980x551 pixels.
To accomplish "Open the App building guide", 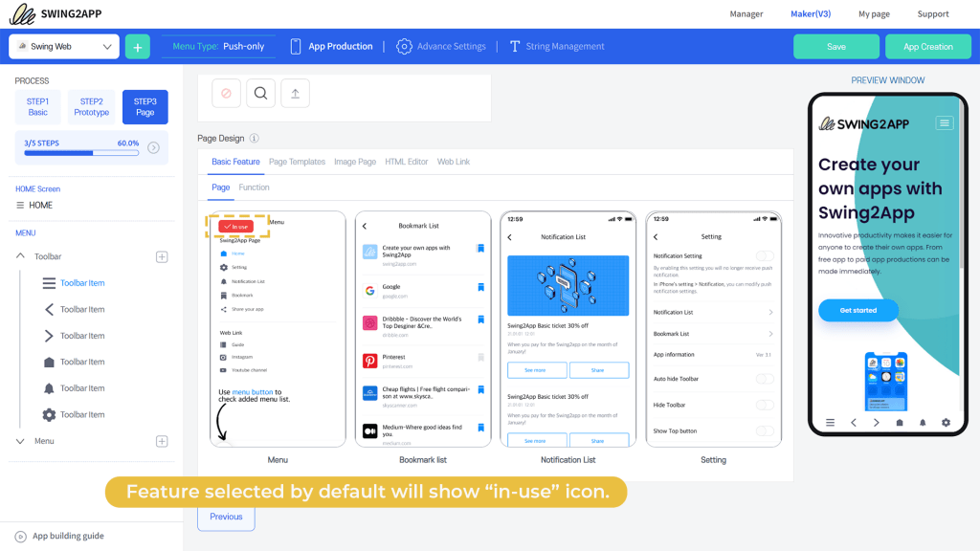I will click(59, 536).
